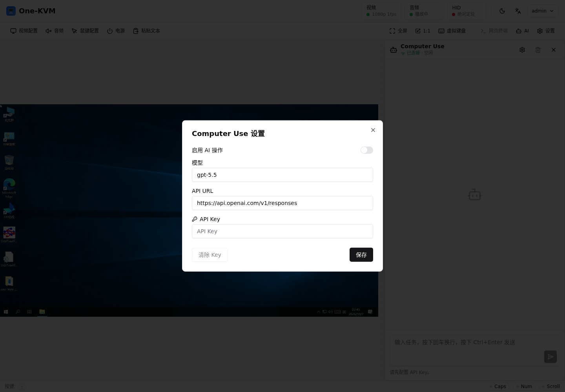Open the 虚拟键盘 virtual keyboard

click(452, 31)
